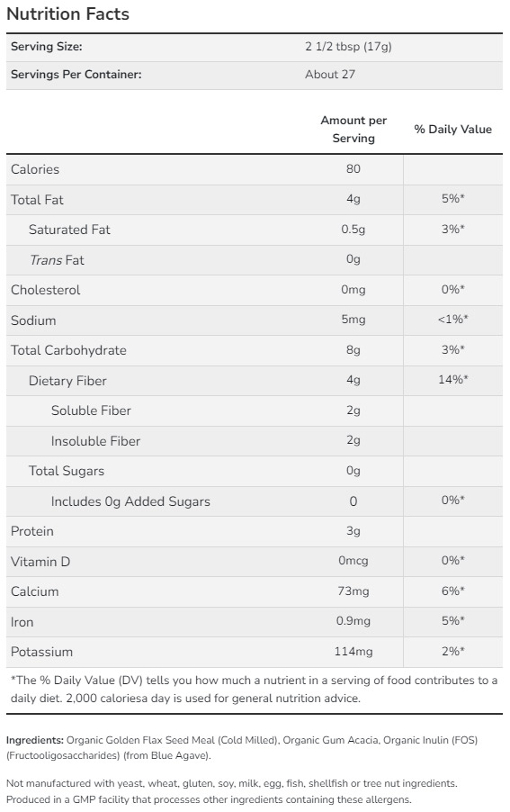Select the Calories row label

click(x=35, y=169)
